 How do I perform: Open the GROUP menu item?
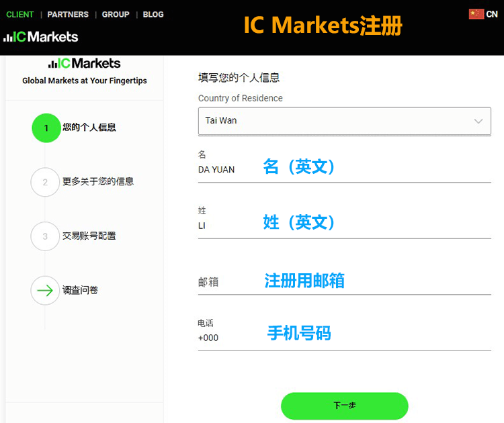(x=116, y=15)
